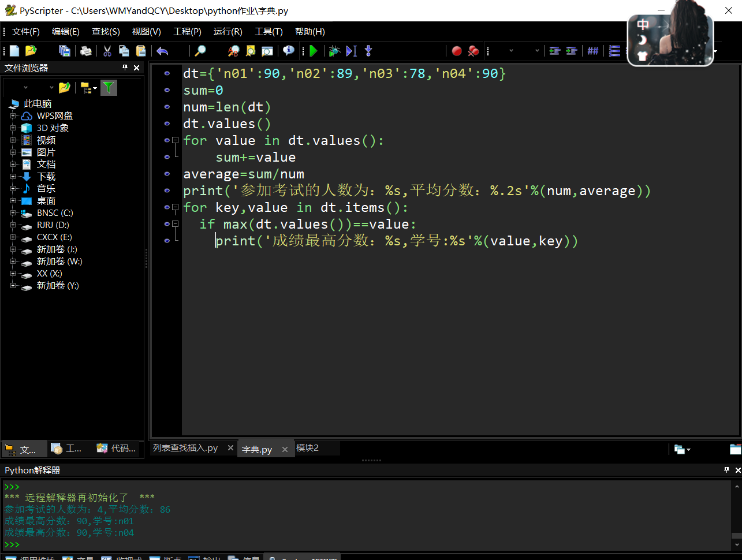Select 新加卷 (W:) in file browser
This screenshot has height=560, width=742.
pos(59,262)
